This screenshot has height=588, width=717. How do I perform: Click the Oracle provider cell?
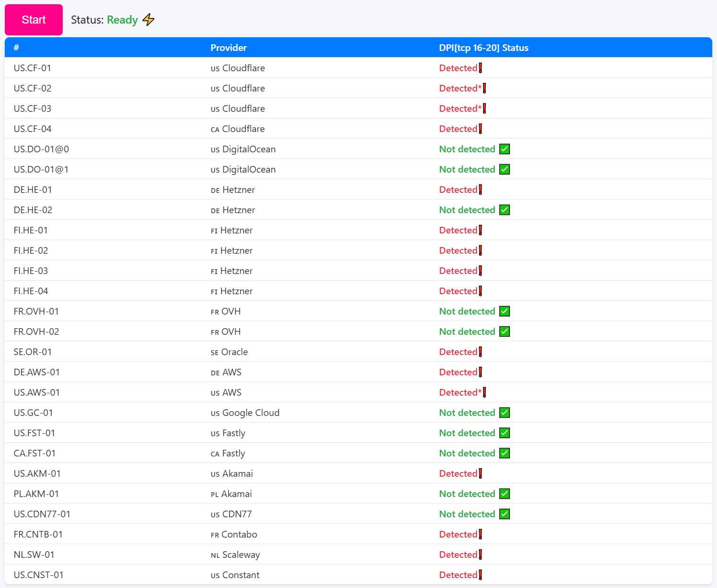(229, 352)
